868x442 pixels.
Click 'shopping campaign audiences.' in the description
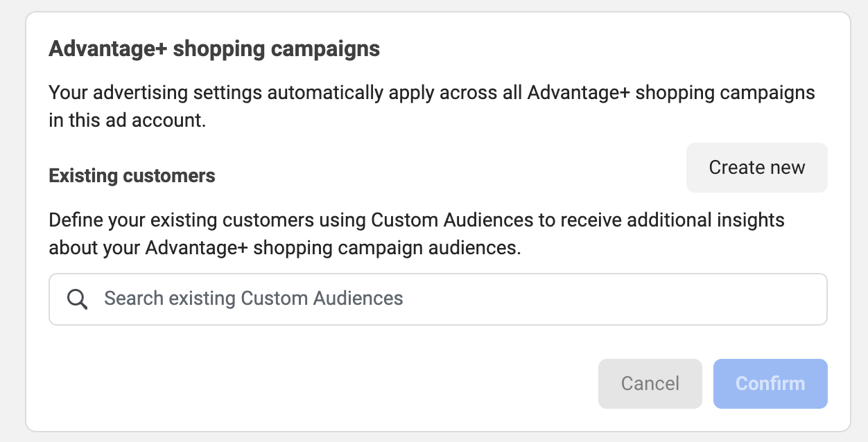[387, 248]
